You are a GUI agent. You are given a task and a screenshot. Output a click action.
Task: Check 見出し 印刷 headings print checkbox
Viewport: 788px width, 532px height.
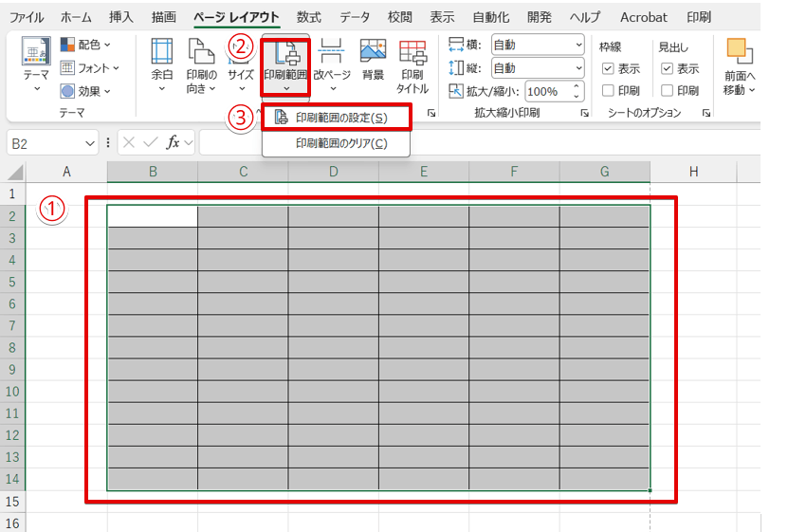click(x=667, y=90)
